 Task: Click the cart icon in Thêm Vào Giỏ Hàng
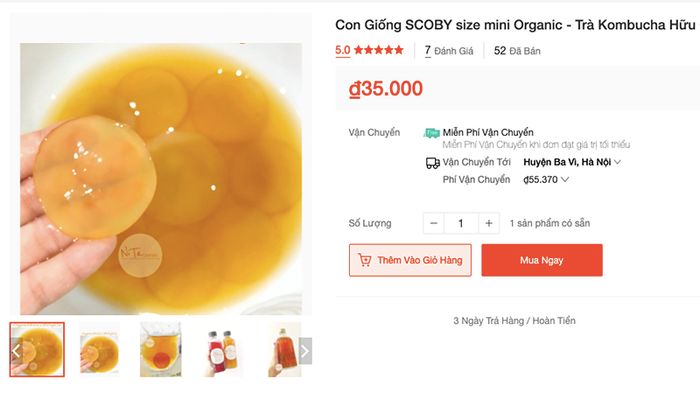coord(364,260)
